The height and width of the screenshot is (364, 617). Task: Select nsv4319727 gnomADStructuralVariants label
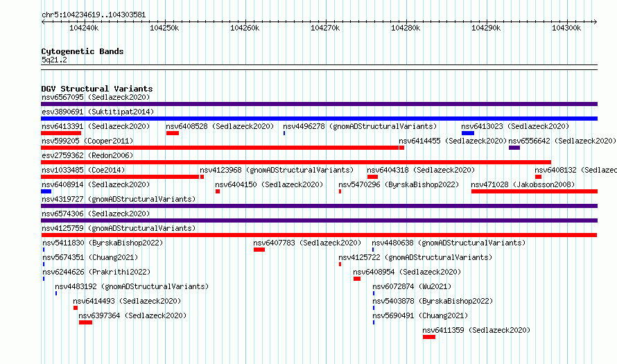point(119,199)
